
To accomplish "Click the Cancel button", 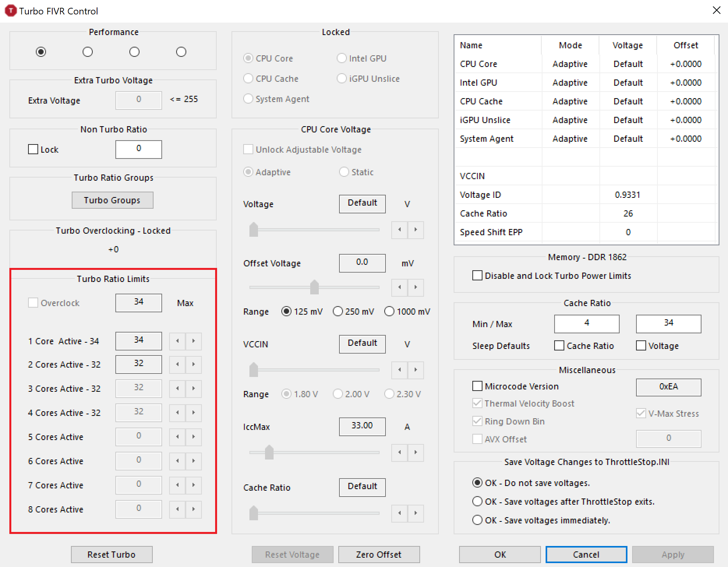I will click(x=586, y=555).
